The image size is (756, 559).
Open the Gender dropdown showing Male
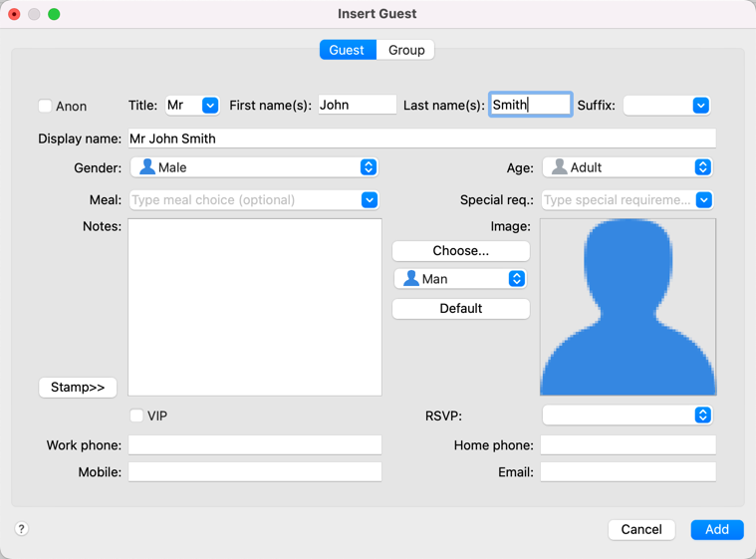point(254,167)
